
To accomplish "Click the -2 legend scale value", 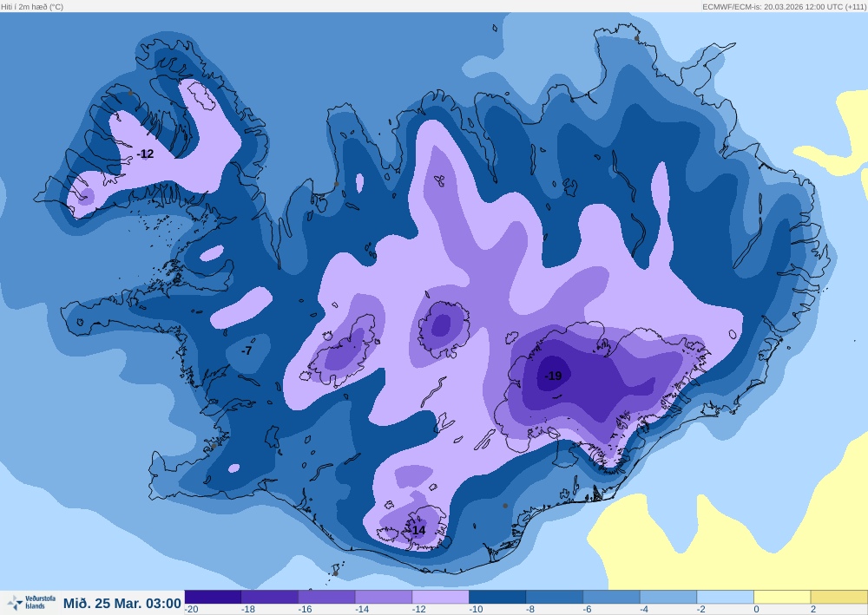I will coord(701,610).
